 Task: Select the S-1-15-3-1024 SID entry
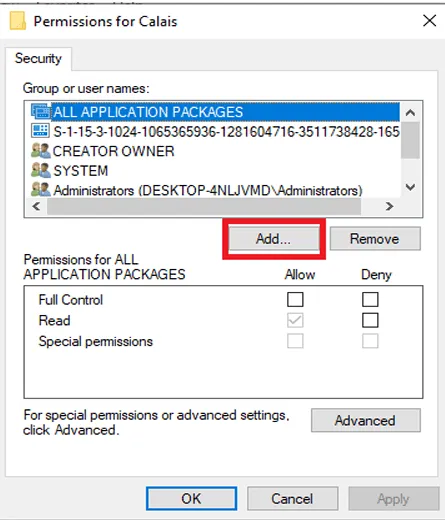tap(215, 131)
